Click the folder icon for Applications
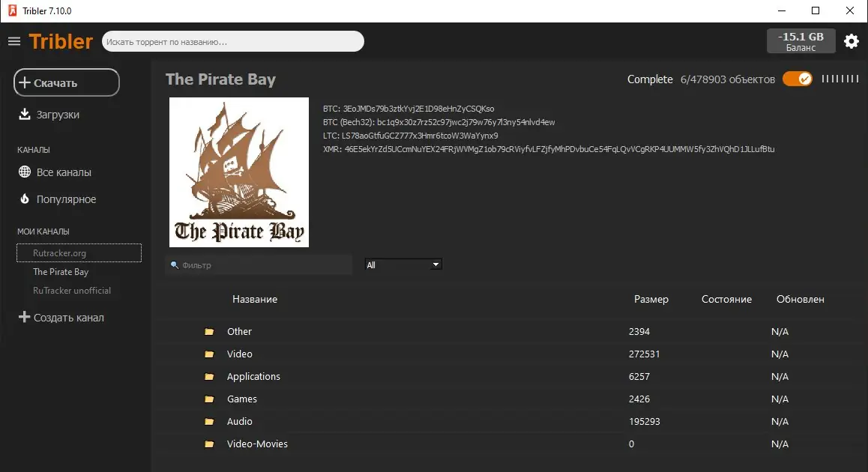The height and width of the screenshot is (472, 868). tap(209, 376)
